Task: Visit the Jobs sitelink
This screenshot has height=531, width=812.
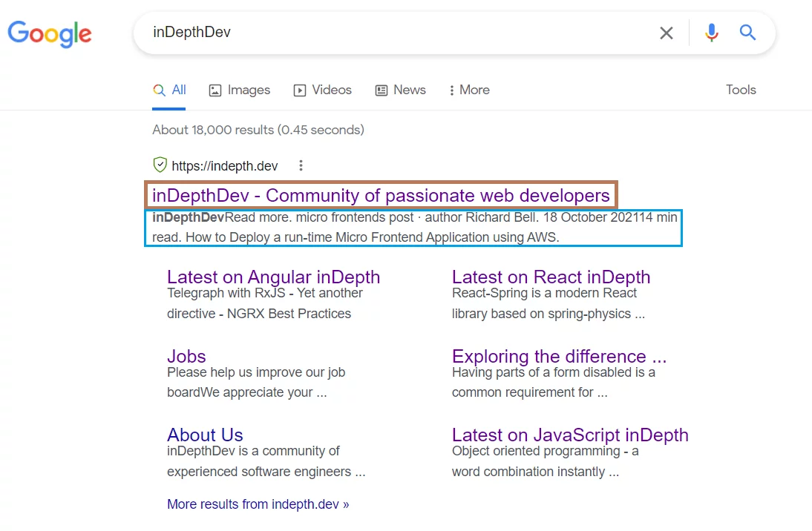Action: pyautogui.click(x=186, y=356)
